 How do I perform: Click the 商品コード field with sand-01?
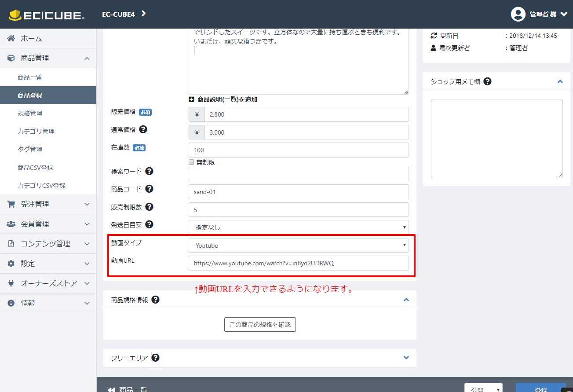point(299,192)
